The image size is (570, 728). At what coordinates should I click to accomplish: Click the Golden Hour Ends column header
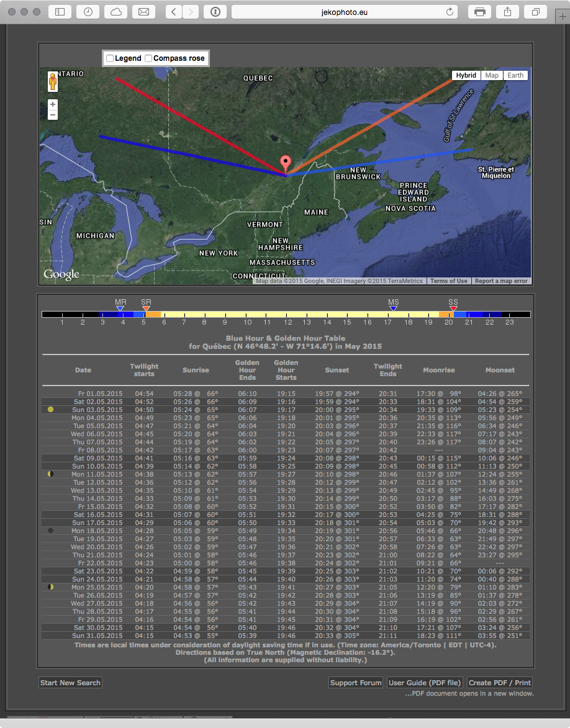click(247, 370)
